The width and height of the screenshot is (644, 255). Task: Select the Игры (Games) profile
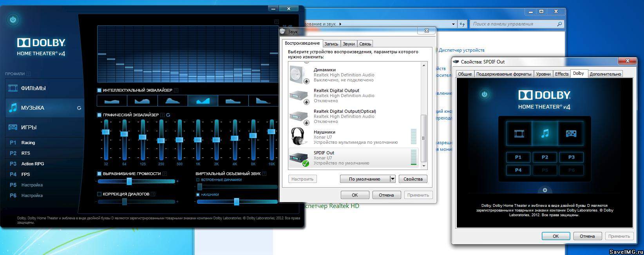click(x=29, y=127)
